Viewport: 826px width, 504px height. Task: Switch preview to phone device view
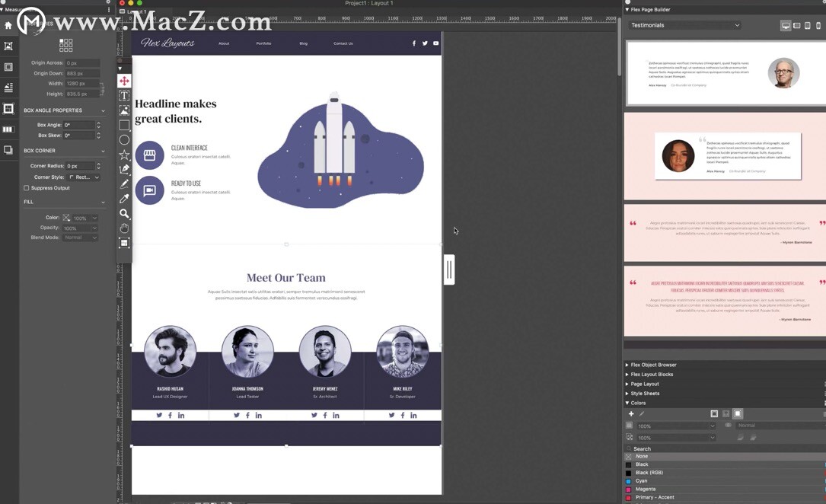pos(818,25)
